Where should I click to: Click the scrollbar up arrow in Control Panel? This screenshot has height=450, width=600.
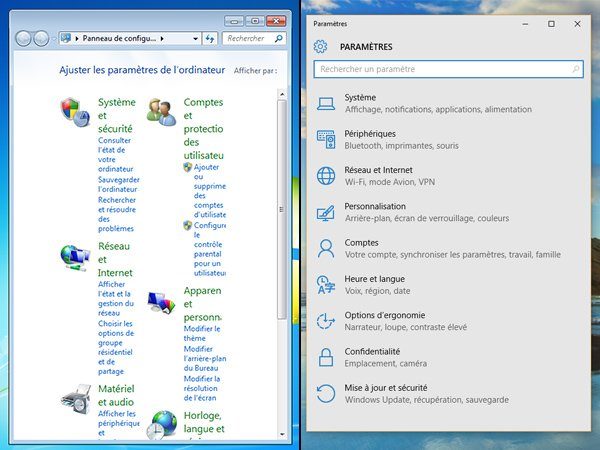pyautogui.click(x=282, y=94)
